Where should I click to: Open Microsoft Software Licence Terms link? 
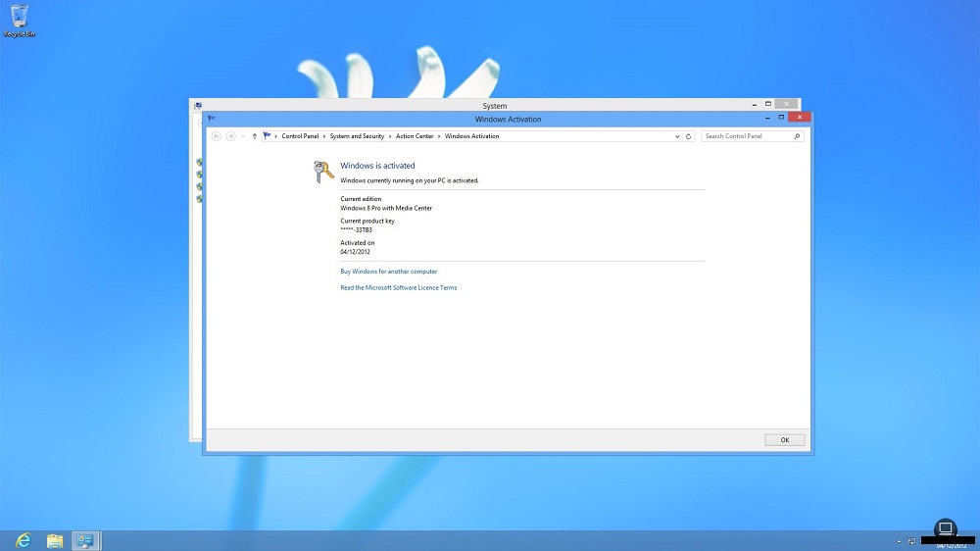[398, 287]
